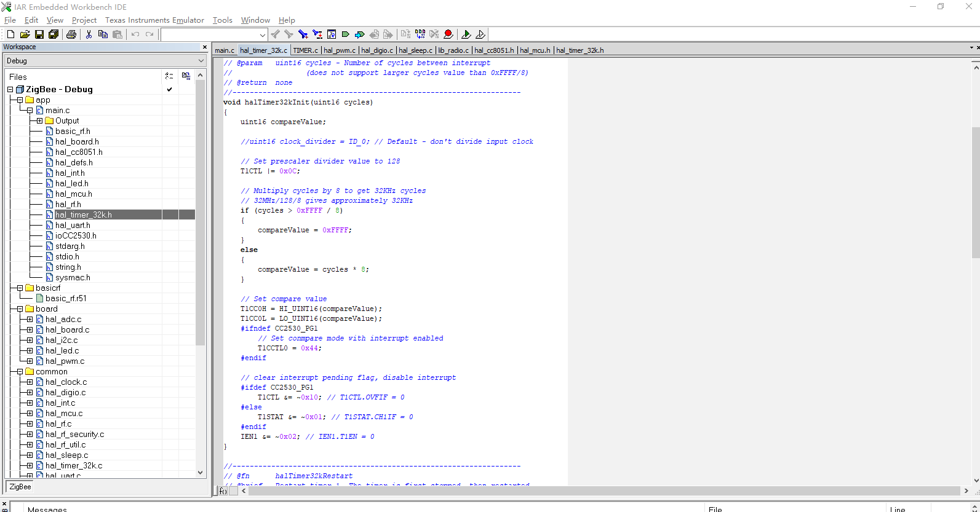This screenshot has width=980, height=512.
Task: Open the Find dialog from toolbar
Action: (x=303, y=34)
